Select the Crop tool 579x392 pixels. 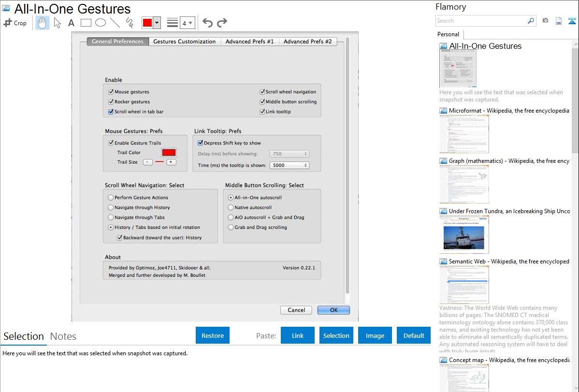(15, 23)
